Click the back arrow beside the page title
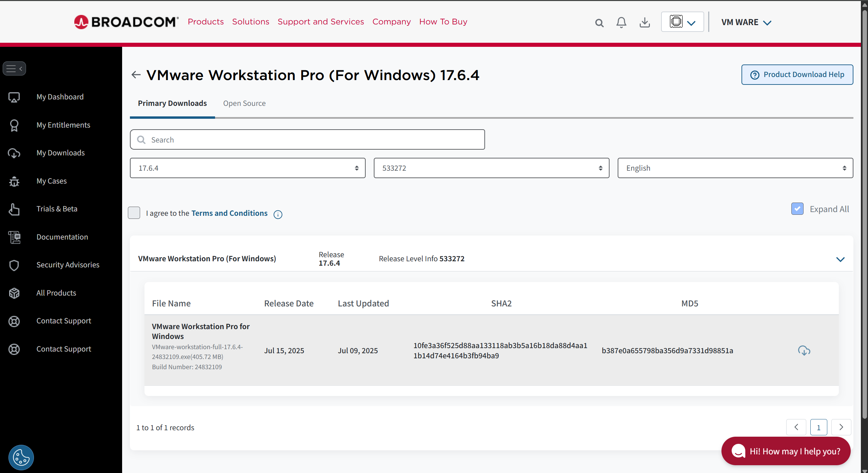This screenshot has width=868, height=473. 136,74
